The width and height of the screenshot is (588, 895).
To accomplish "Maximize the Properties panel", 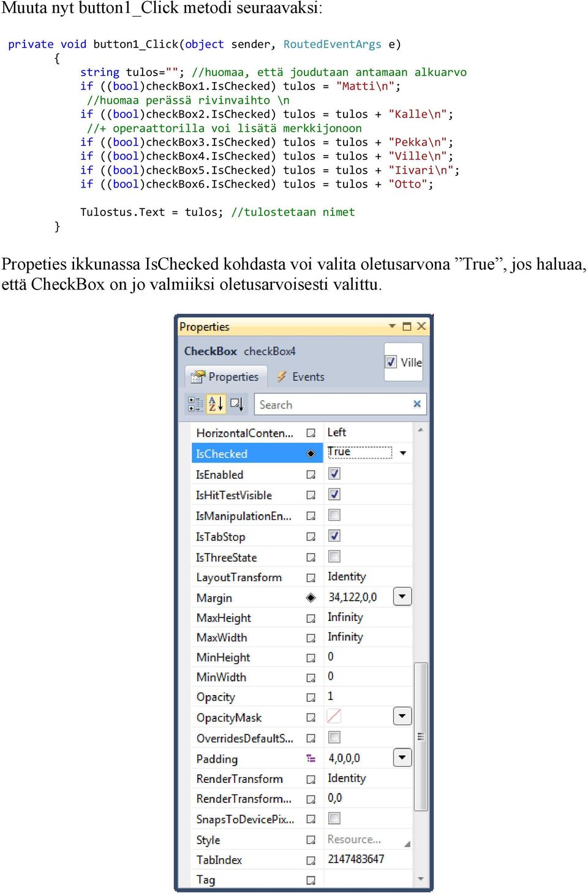I will pos(407,326).
